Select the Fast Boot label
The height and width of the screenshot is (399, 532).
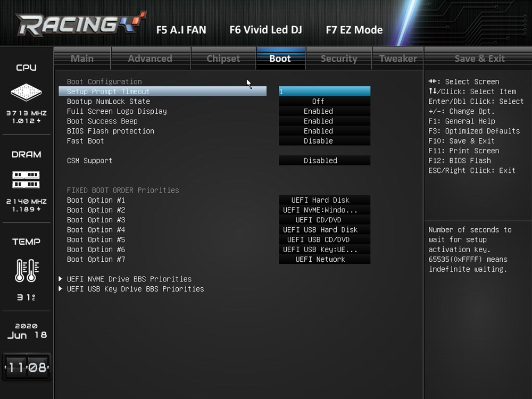pyautogui.click(x=86, y=140)
